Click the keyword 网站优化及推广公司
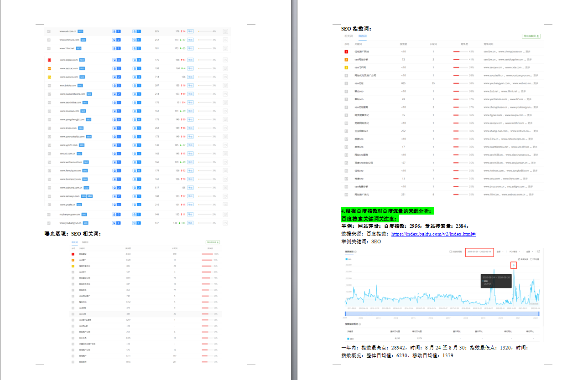 (365, 76)
